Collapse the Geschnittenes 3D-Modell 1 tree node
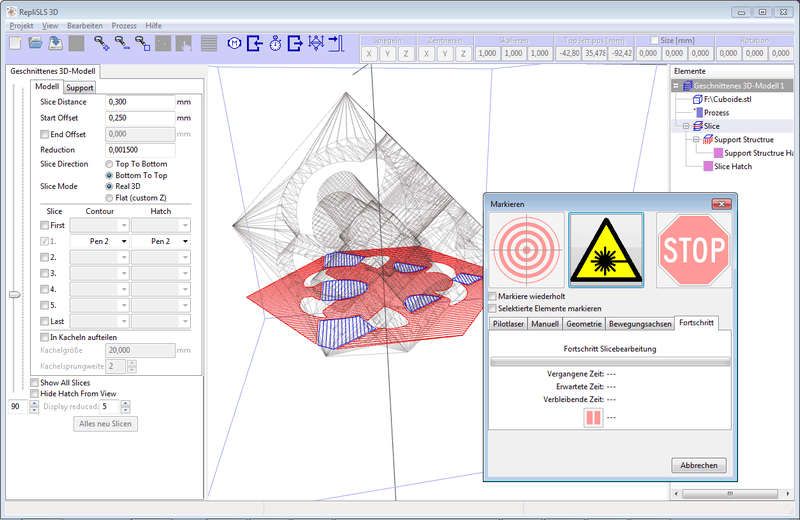This screenshot has width=800, height=520. pos(676,86)
